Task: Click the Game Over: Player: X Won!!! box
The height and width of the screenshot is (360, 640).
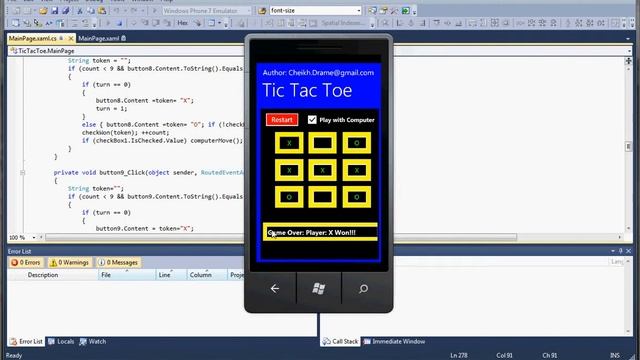Action: (x=320, y=232)
